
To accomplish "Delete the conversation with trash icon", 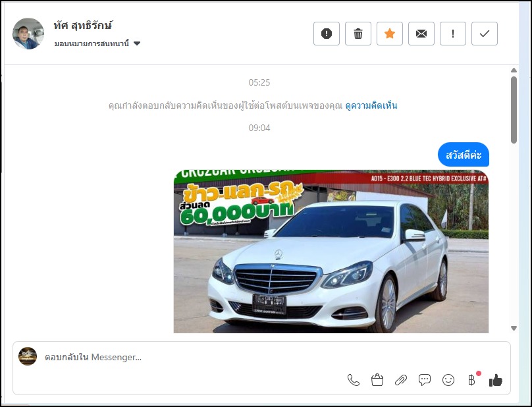I will click(358, 34).
